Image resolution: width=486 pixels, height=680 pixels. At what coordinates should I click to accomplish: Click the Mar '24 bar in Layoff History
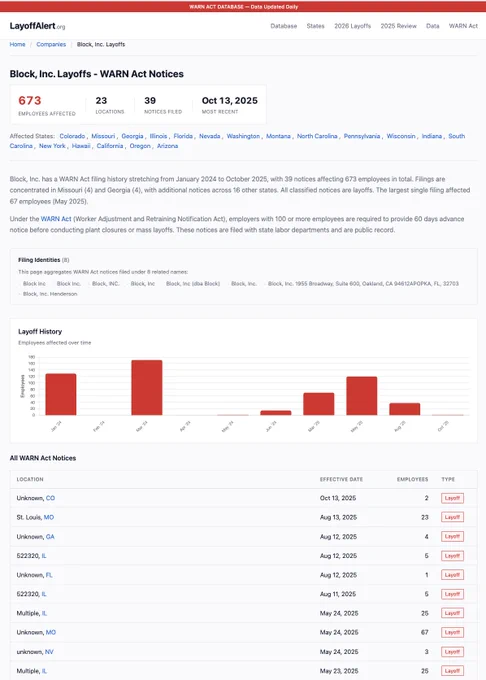point(147,388)
